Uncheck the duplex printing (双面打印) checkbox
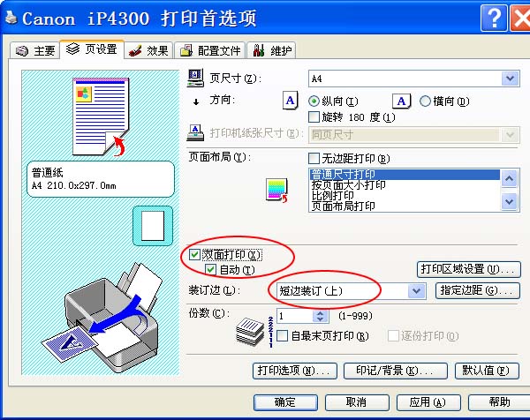 tap(194, 254)
